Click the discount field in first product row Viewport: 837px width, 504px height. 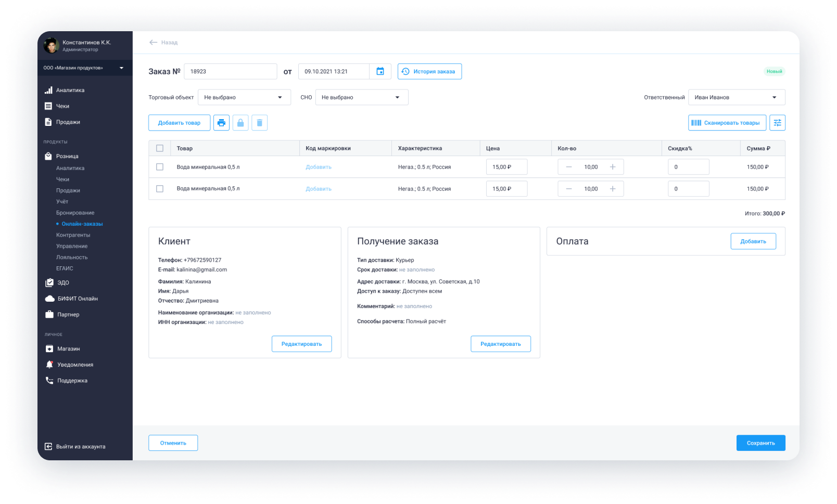pos(688,167)
